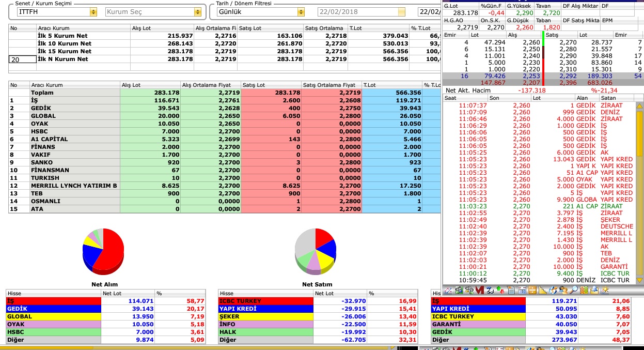The width and height of the screenshot is (644, 350).
Task: Sort by Satış Ortalama Fiyat column header
Action: pyautogui.click(x=332, y=85)
